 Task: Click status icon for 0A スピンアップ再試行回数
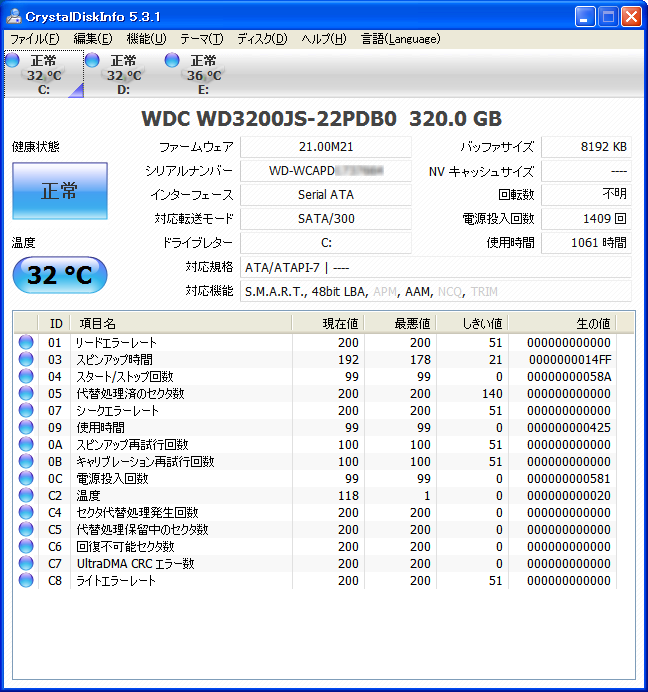(26, 444)
